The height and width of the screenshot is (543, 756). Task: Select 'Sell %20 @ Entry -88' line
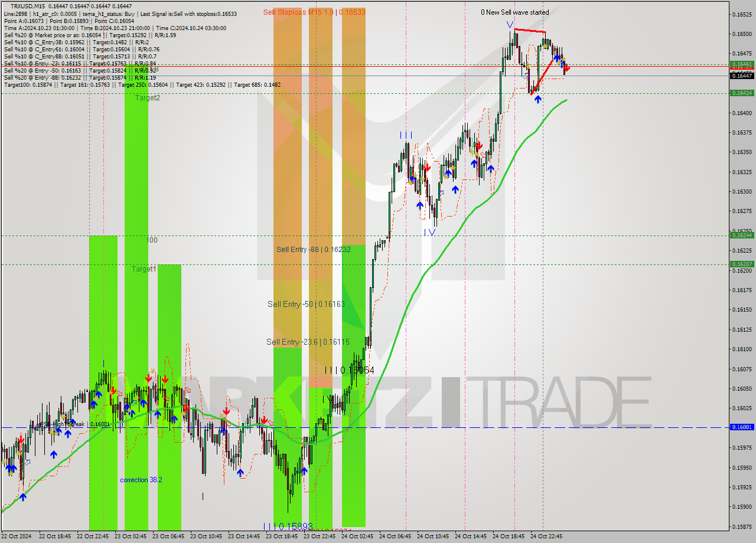80,77
